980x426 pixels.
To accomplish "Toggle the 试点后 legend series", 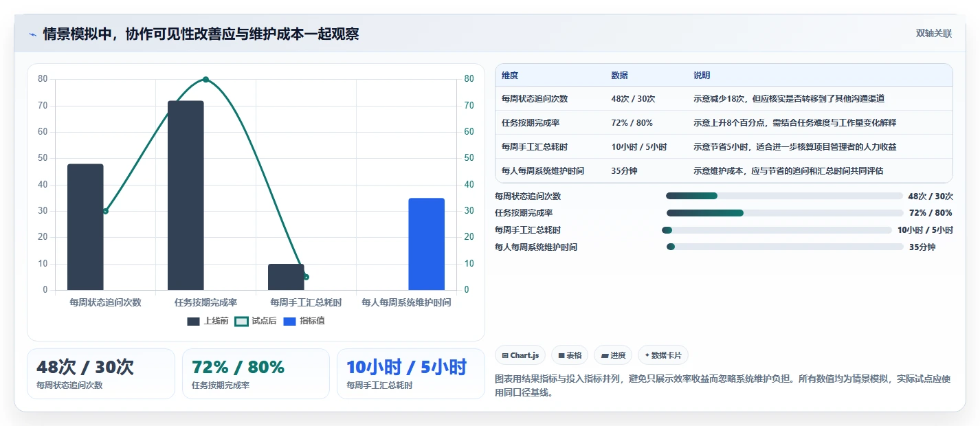I will pos(256,321).
